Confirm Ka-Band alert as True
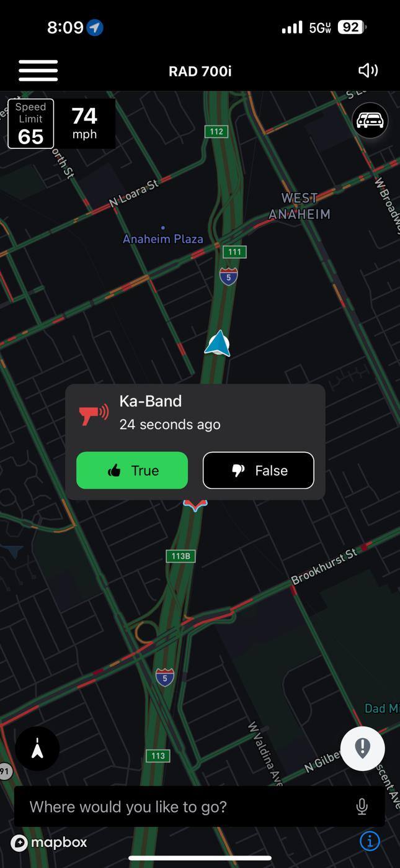 coord(132,470)
